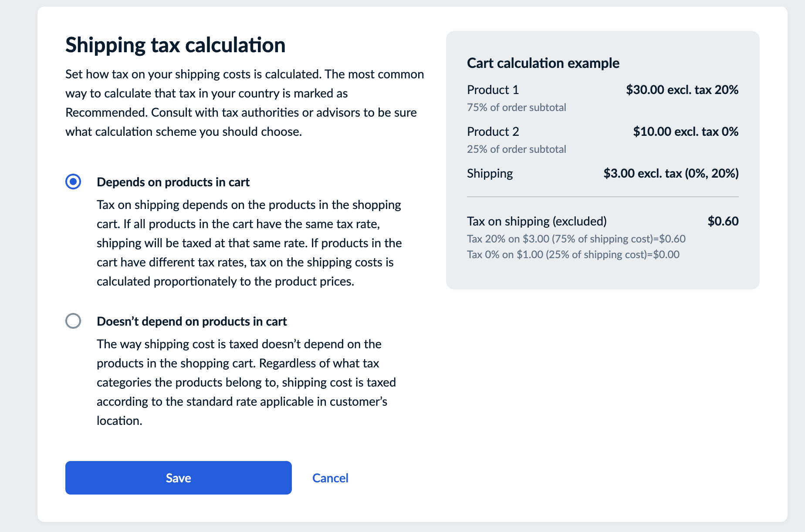This screenshot has height=532, width=805.
Task: Click the Shipping tax calculation heading
Action: tap(175, 44)
